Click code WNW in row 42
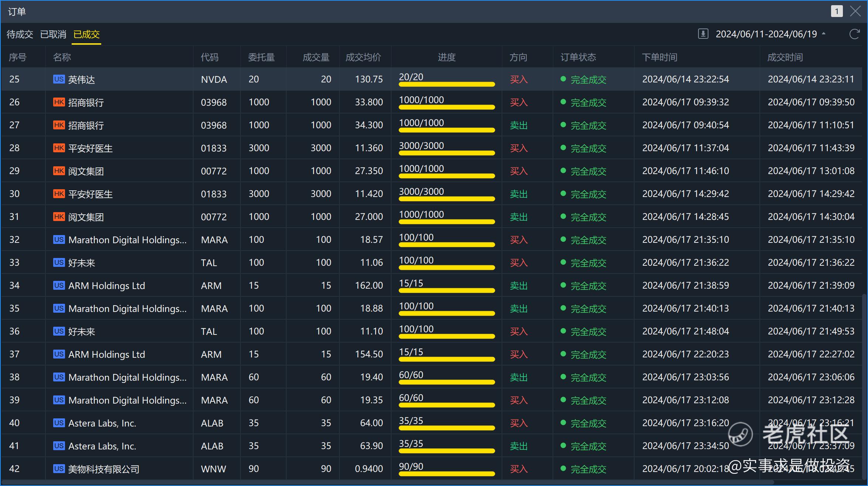This screenshot has height=486, width=868. click(x=213, y=469)
